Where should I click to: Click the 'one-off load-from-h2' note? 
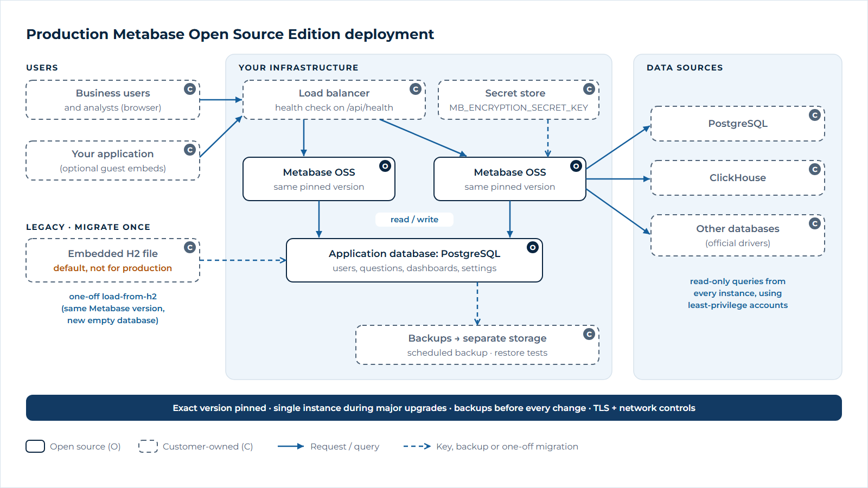pyautogui.click(x=113, y=297)
